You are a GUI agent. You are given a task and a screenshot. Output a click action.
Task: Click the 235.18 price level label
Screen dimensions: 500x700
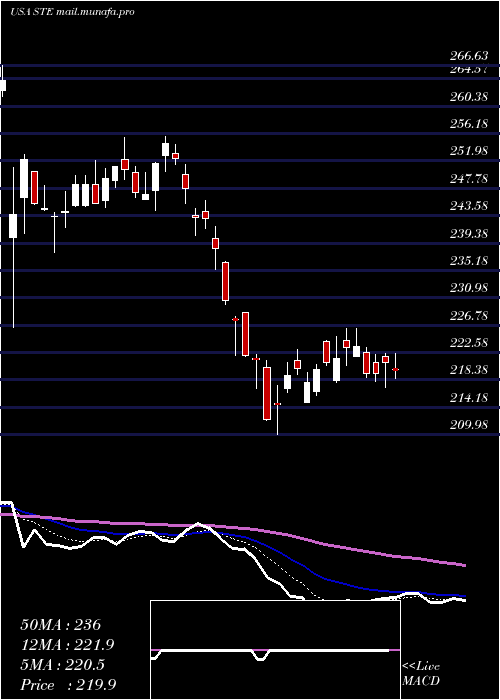coord(468,261)
